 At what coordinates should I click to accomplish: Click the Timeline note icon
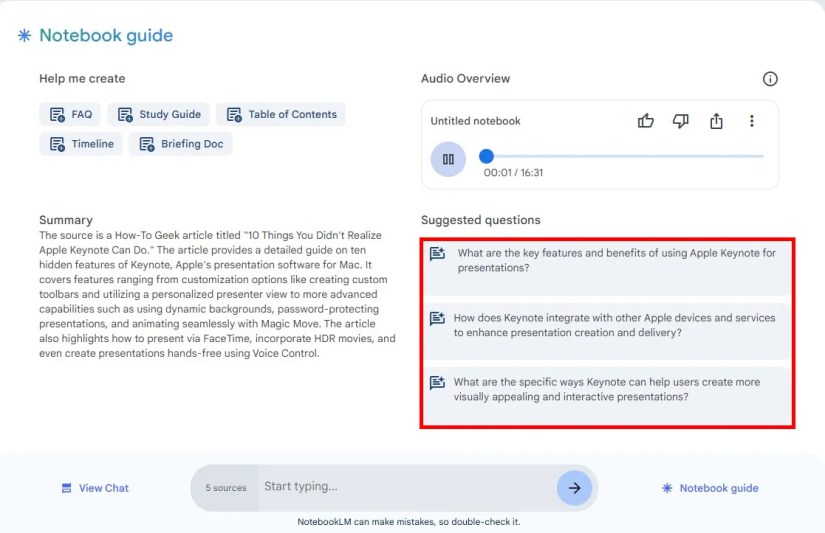(x=57, y=144)
